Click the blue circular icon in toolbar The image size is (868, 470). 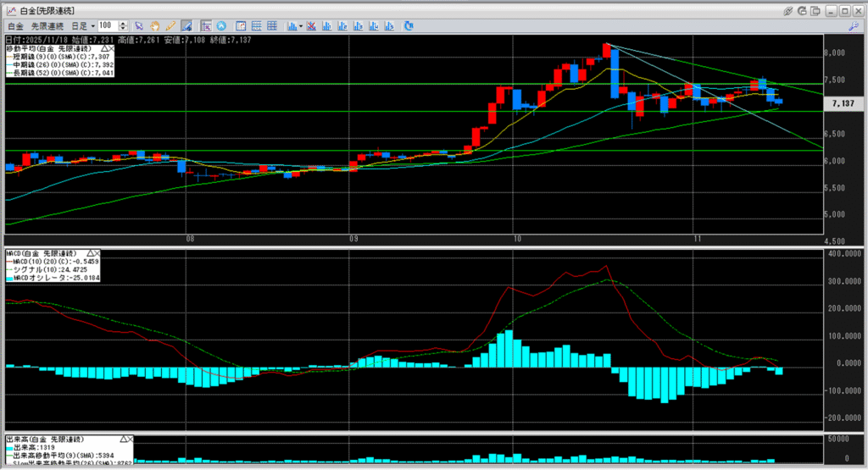point(221,26)
